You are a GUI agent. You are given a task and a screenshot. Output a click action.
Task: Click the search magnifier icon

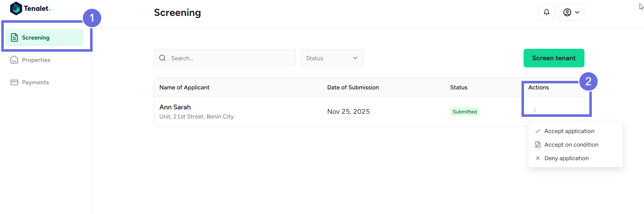[x=163, y=58]
